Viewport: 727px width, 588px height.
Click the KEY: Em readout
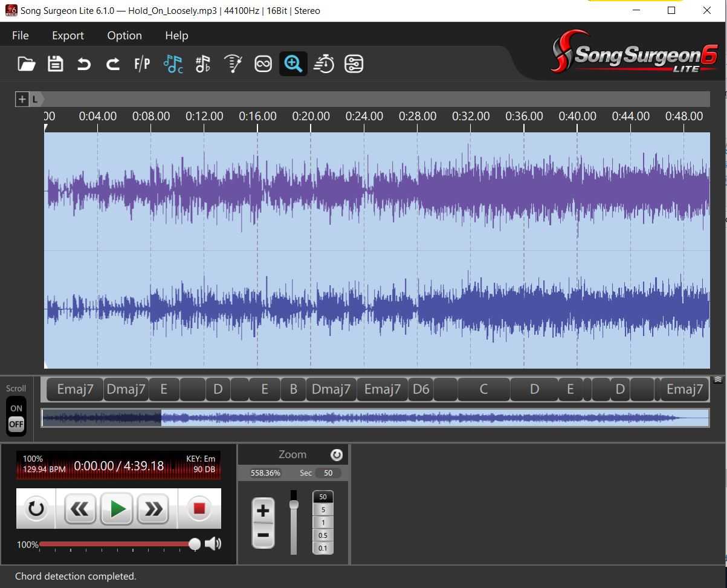pyautogui.click(x=201, y=459)
